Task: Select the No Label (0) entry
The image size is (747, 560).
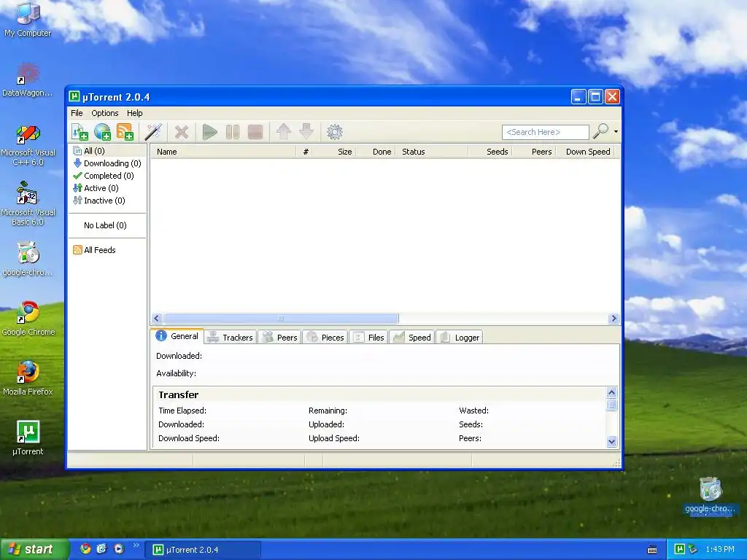Action: [105, 225]
